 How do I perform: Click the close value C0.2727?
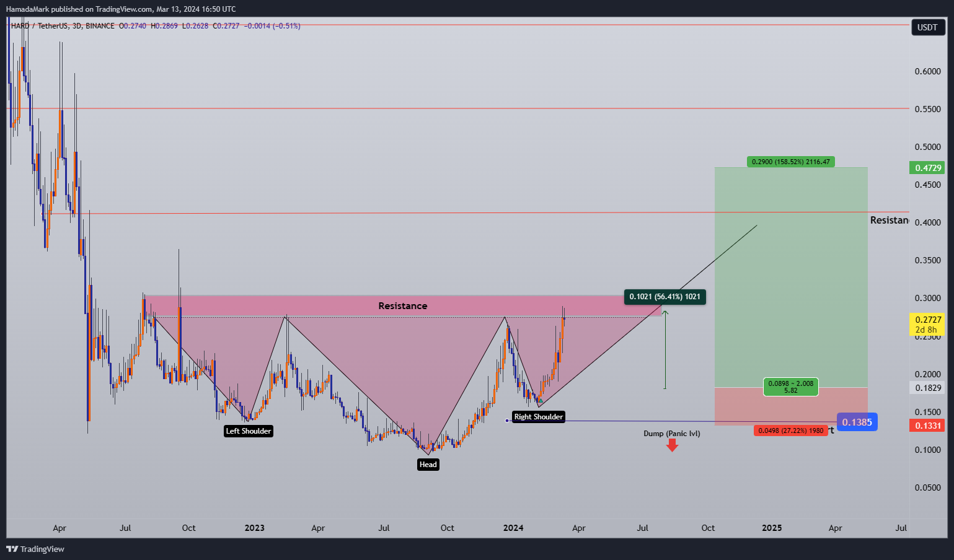pos(226,26)
